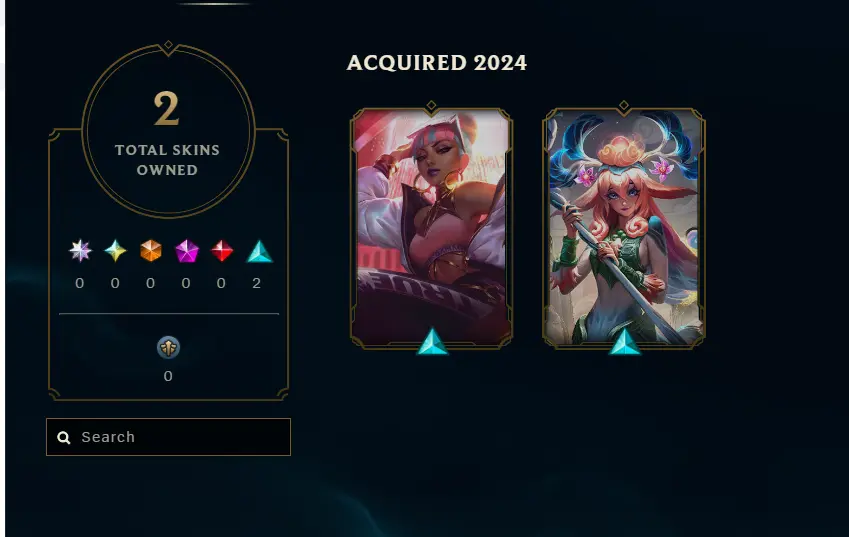
Task: Click the orange Mythic rarity gem
Action: click(151, 251)
